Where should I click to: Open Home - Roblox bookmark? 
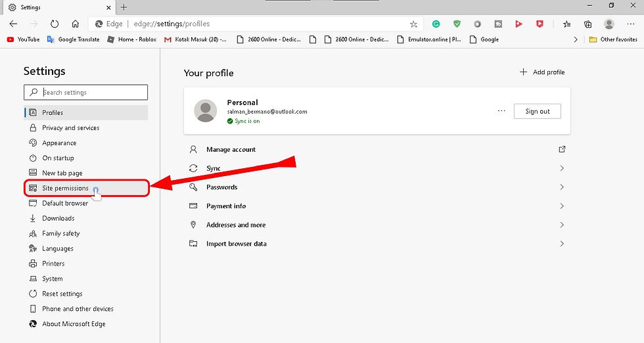pos(132,39)
